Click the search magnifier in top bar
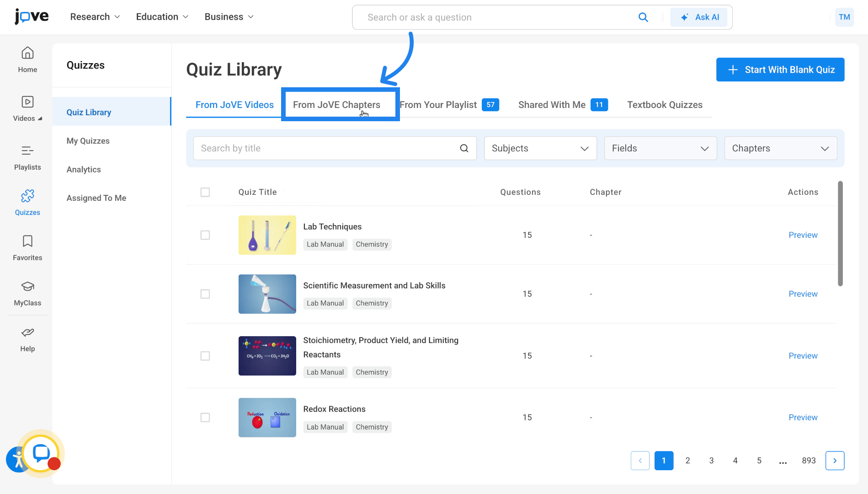Image resolution: width=868 pixels, height=494 pixels. pos(643,17)
